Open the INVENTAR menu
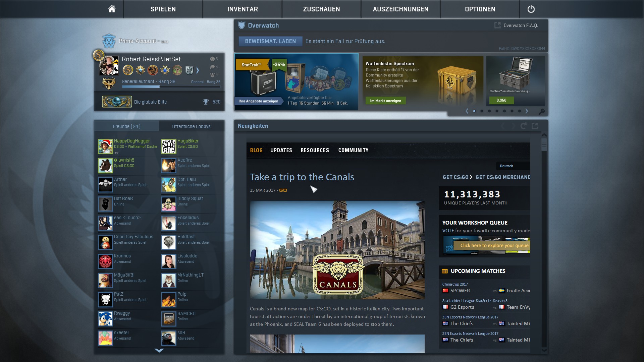 [243, 9]
